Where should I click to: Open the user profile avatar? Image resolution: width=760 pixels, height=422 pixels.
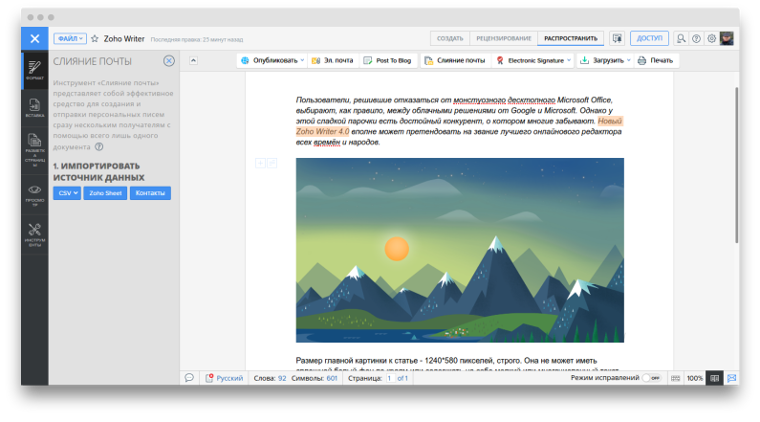pyautogui.click(x=727, y=38)
